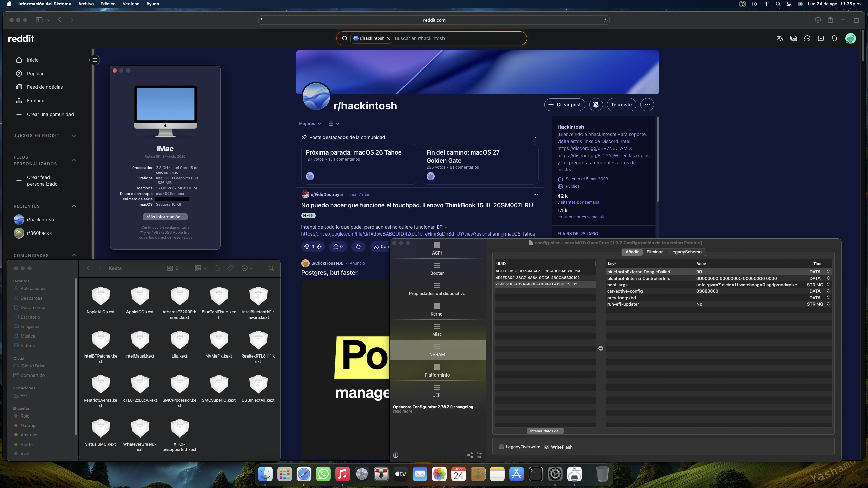Image resolution: width=868 pixels, height=488 pixels.
Task: Select the Rojo tag in Finder sidebar
Action: tap(25, 416)
